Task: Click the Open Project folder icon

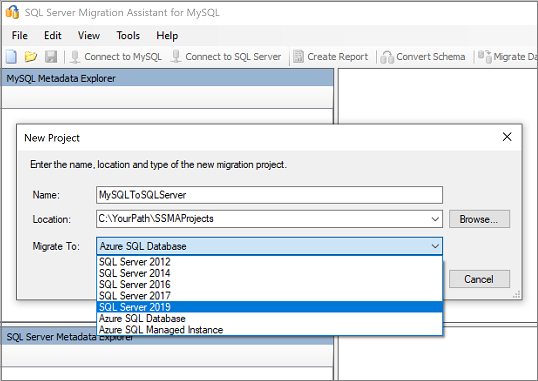Action: [31, 57]
